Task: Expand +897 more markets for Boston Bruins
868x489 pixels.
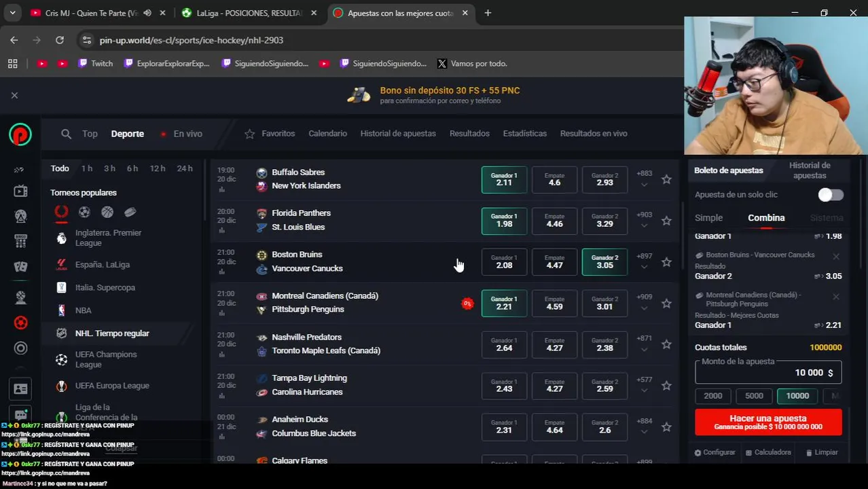Action: point(644,261)
